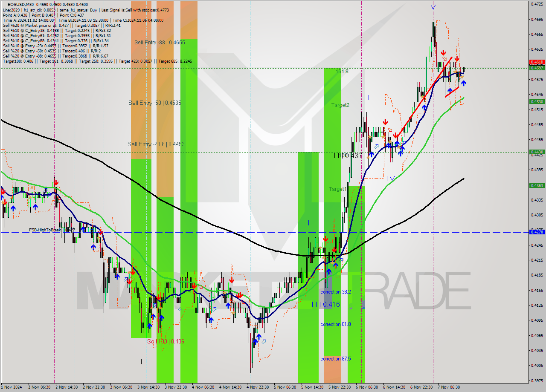Image resolution: width=546 pixels, height=392 pixels.
Task: Click the 'correction 38.2' label
Action: [336, 292]
